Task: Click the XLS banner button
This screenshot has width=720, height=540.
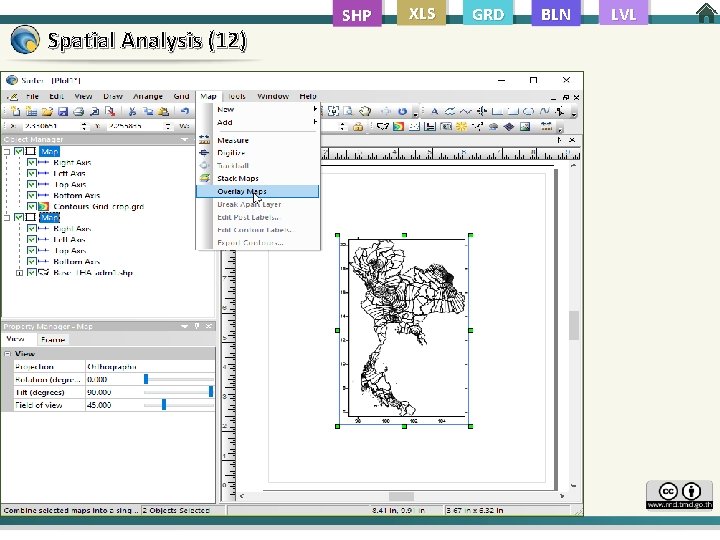Action: [x=422, y=12]
